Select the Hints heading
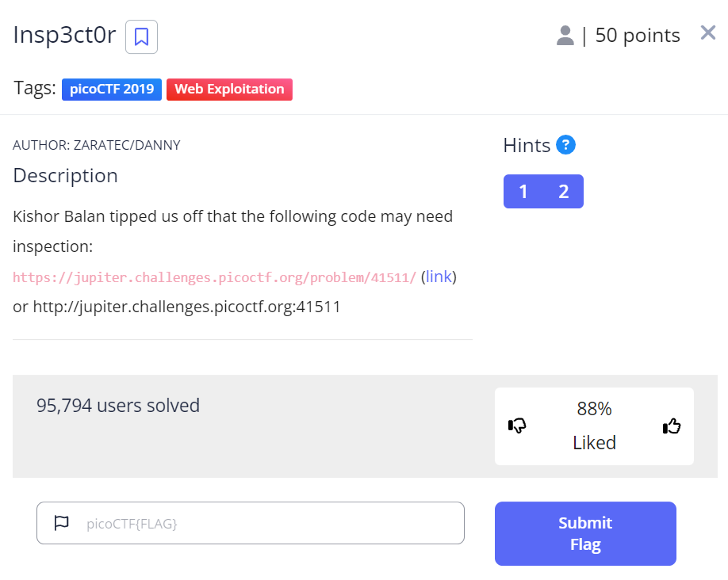Viewport: 728px width, 580px height. 525,145
